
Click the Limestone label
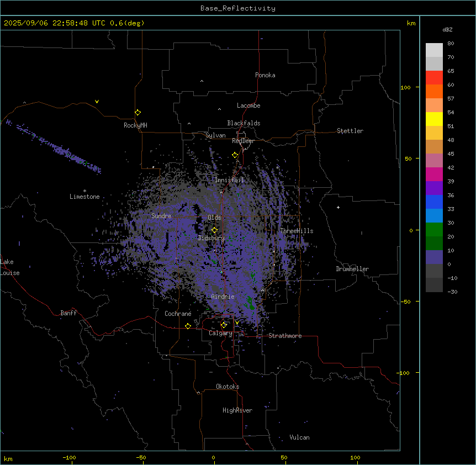click(84, 197)
